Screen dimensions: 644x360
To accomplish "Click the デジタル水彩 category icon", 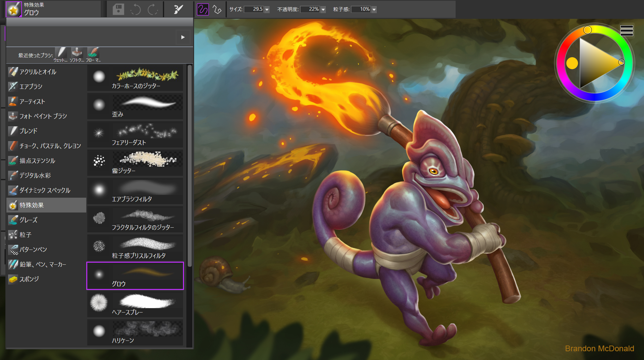I will (x=13, y=175).
